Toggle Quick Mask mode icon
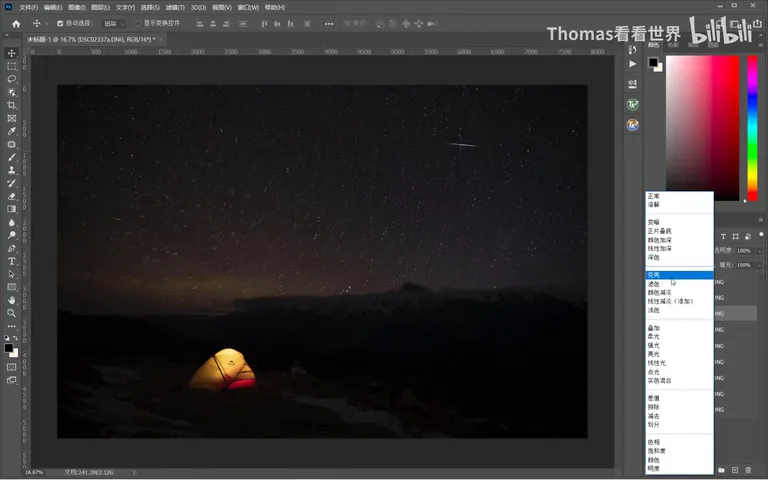Image resolution: width=768 pixels, height=480 pixels. [12, 367]
